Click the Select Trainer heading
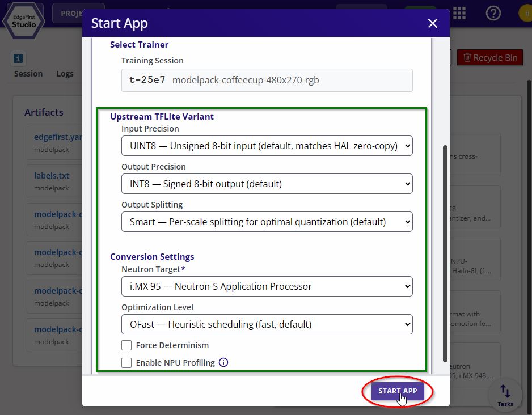This screenshot has height=415, width=532. (139, 45)
